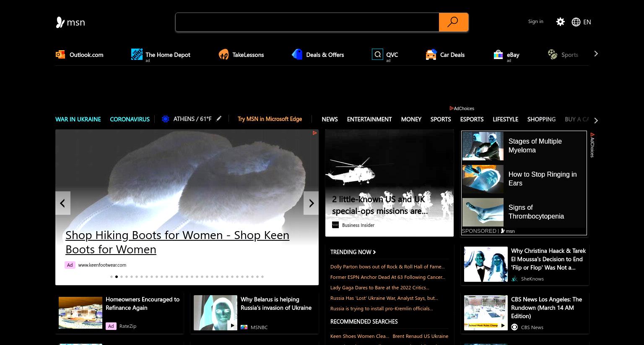Edit weather location with pencil icon
The width and height of the screenshot is (644, 345).
[218, 119]
